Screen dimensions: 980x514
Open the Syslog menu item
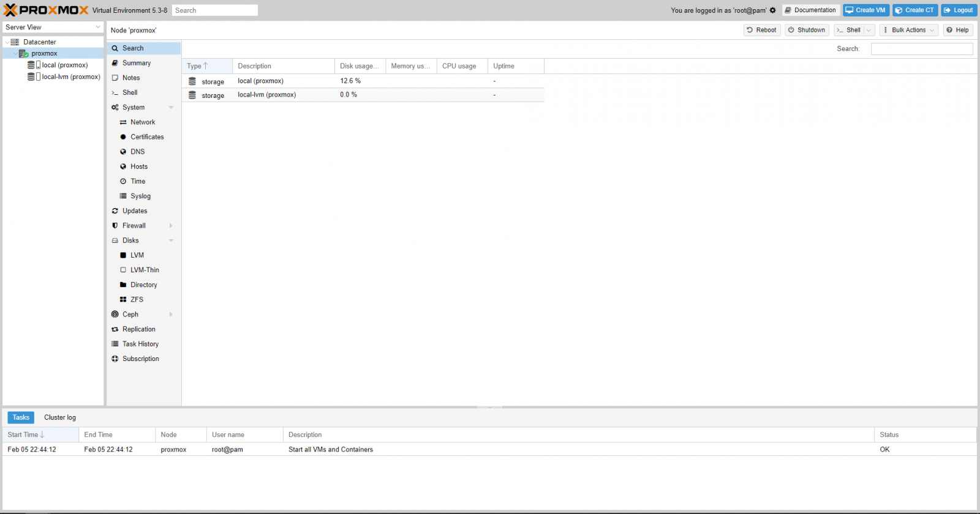[144, 196]
